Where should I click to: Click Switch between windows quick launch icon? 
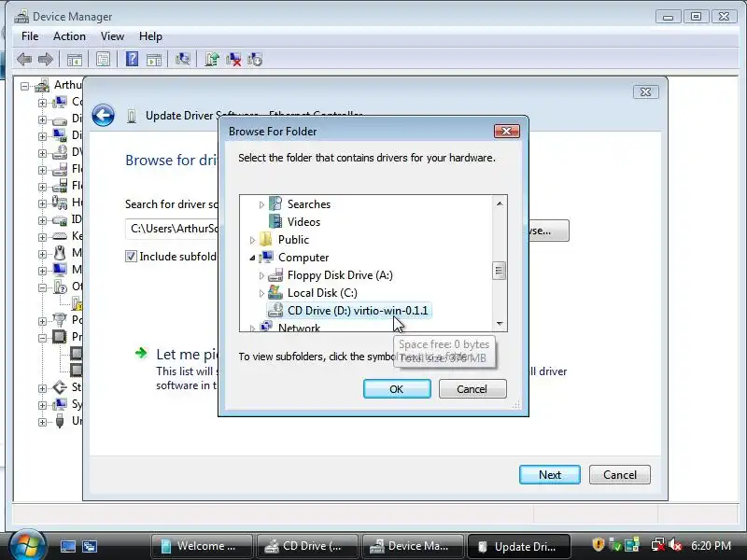click(x=90, y=546)
